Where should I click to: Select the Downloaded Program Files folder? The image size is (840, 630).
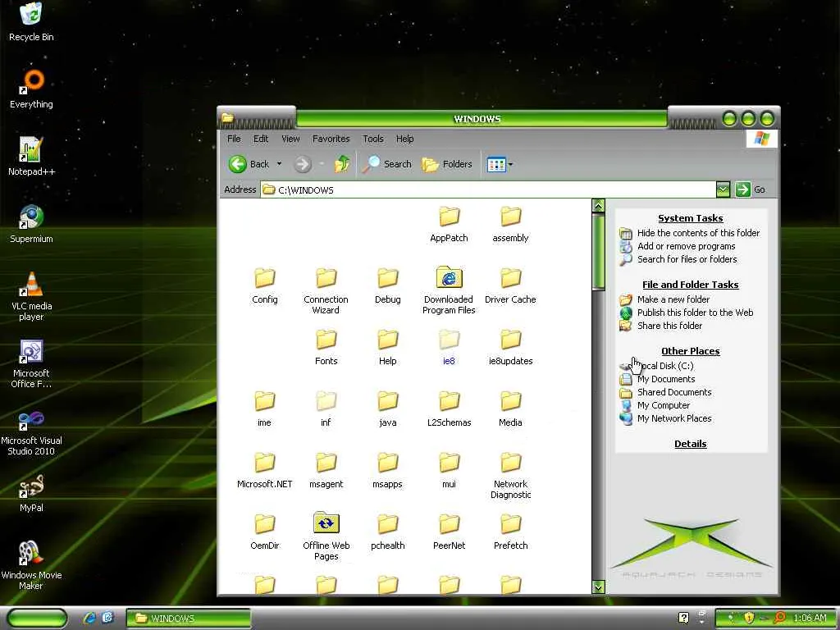pyautogui.click(x=449, y=279)
